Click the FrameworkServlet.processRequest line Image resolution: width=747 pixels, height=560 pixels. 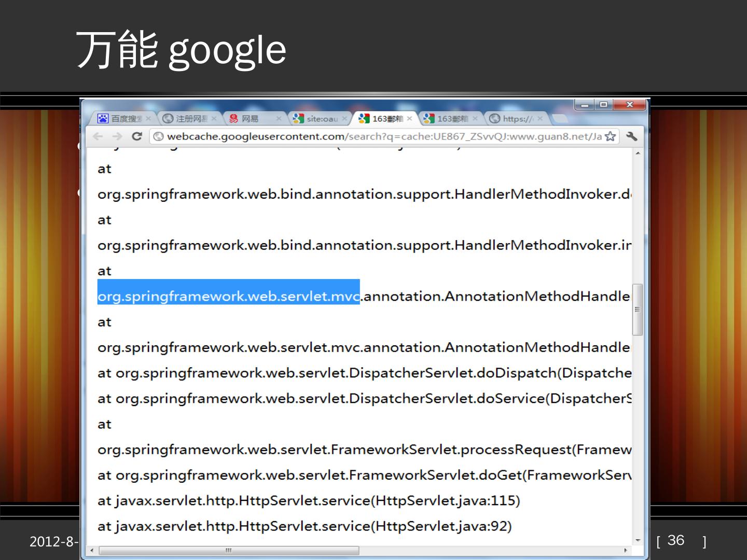[364, 449]
